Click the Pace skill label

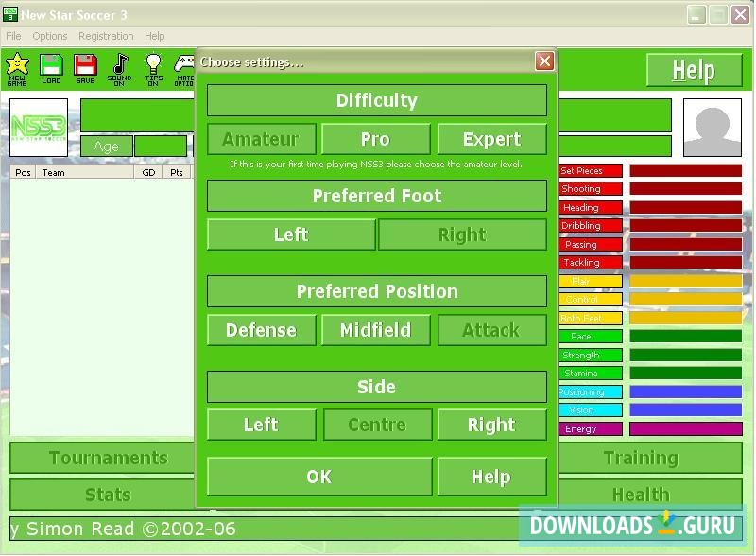[x=591, y=336]
